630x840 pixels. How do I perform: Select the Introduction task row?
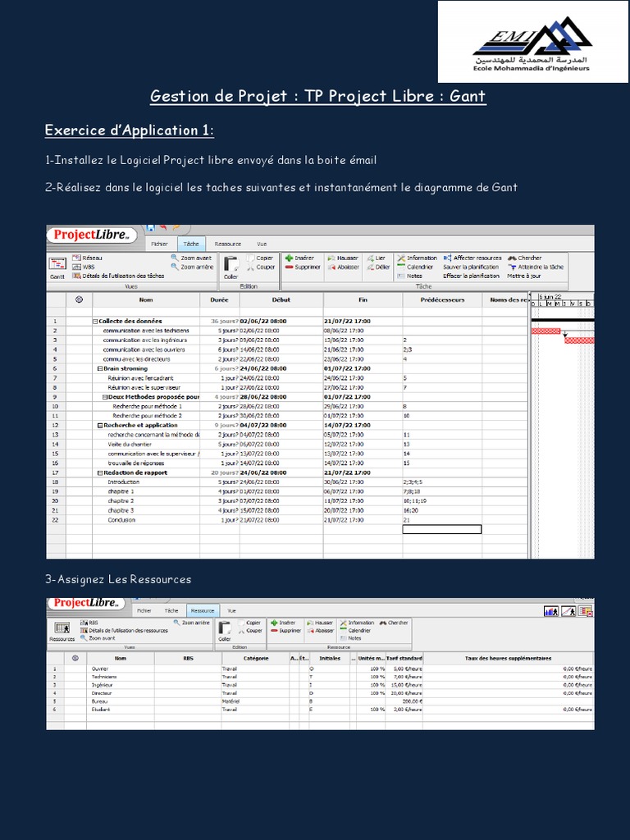(288, 482)
